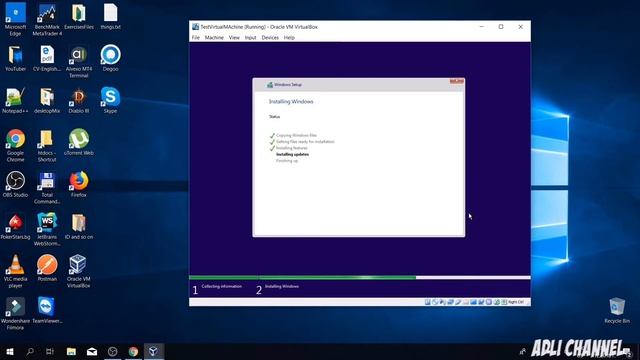Open File Explorer from taskbar
Screen dimensions: 640x360
tap(71, 351)
